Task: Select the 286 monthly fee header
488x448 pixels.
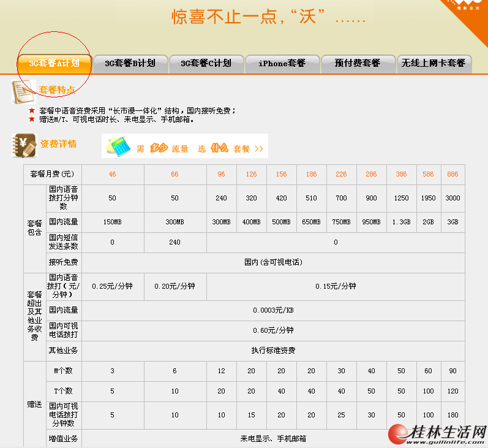Action: [371, 175]
